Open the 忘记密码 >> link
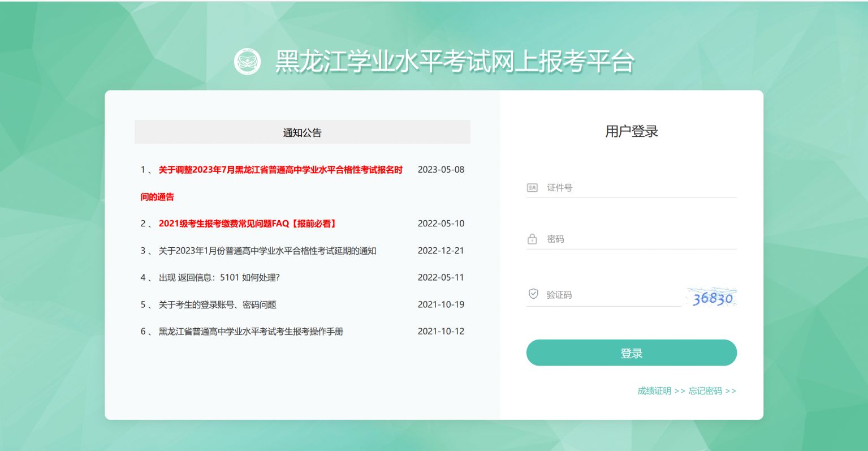 pyautogui.click(x=712, y=391)
